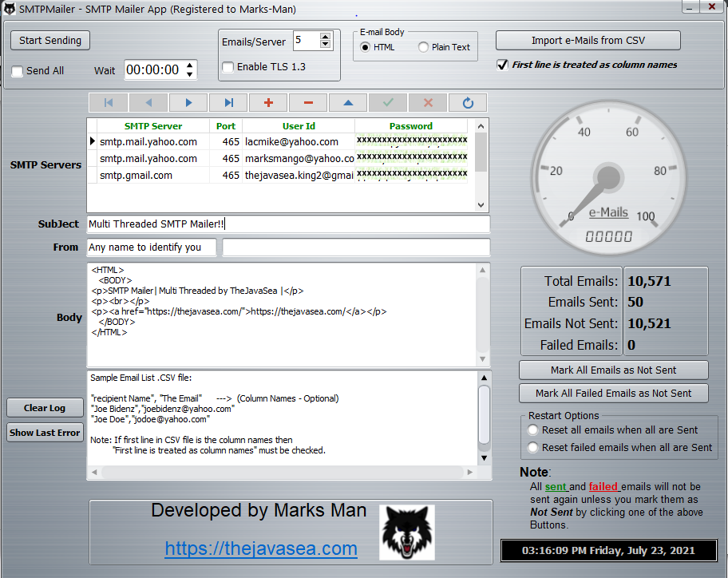Decrease Wait time with down arrow

pos(189,75)
